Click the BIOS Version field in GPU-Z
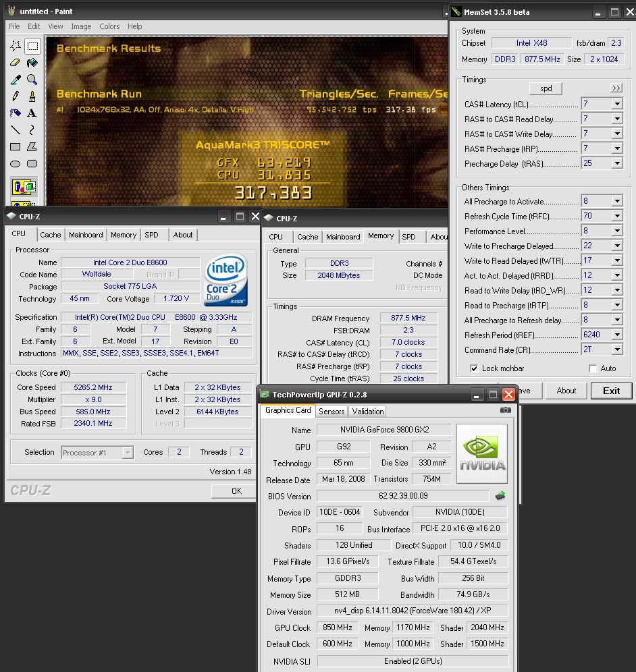Viewport: 636px width, 672px height. (x=403, y=496)
